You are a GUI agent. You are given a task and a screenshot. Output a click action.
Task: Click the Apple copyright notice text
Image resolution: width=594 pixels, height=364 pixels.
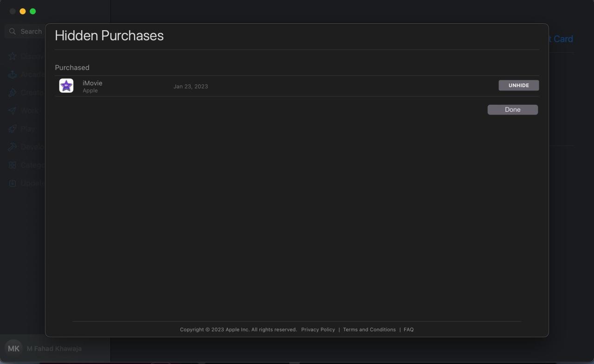pos(239,330)
